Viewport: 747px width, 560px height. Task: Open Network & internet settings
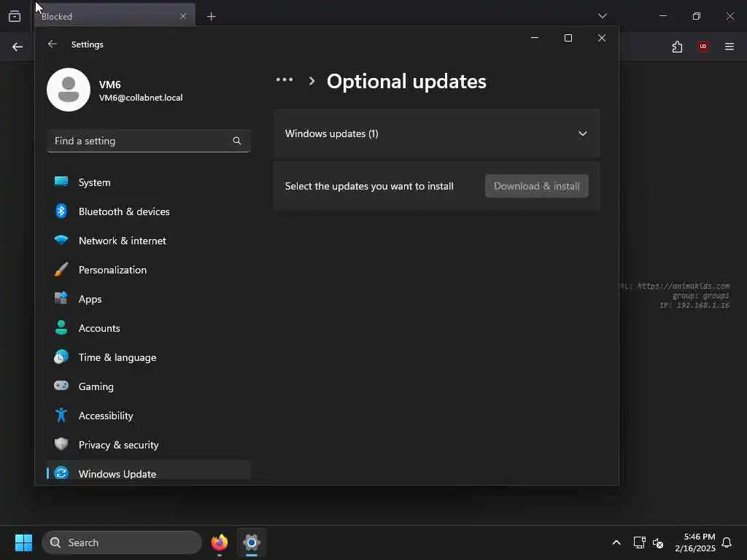[x=149, y=241]
